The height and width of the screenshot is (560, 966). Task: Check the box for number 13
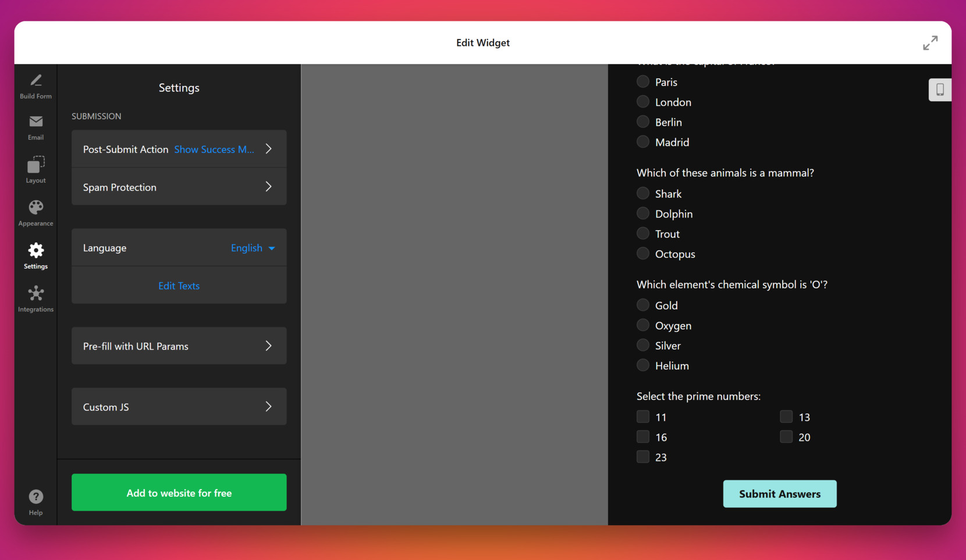(x=786, y=417)
